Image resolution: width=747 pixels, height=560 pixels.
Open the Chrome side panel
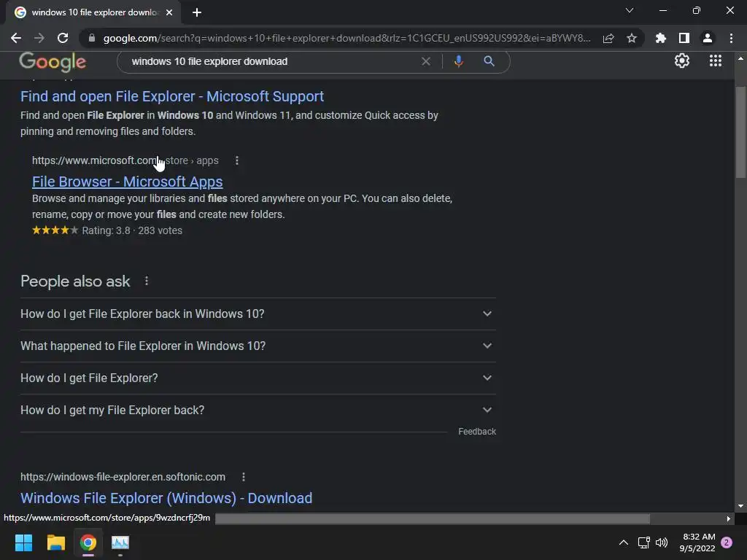[684, 38]
